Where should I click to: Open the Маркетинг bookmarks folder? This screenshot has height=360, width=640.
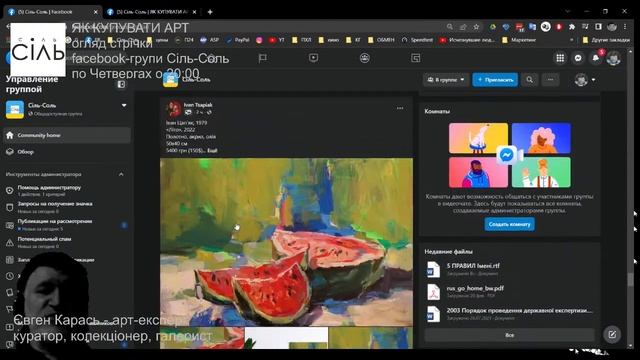pyautogui.click(x=519, y=40)
